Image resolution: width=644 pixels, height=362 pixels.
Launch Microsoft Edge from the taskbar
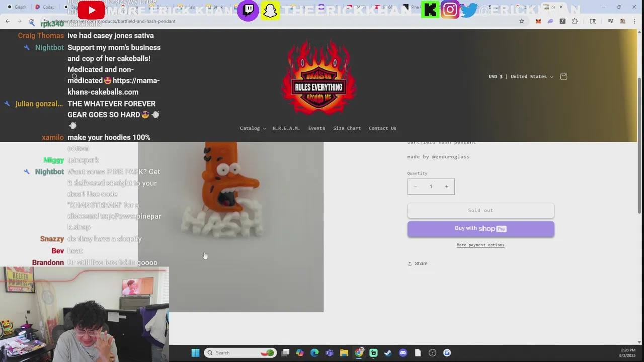[x=314, y=353]
